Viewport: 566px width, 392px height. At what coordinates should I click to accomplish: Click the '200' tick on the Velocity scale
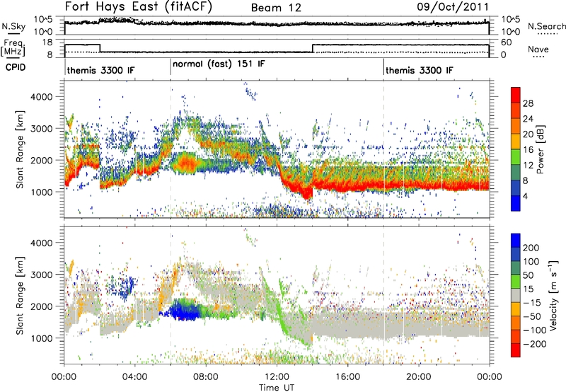point(531,248)
